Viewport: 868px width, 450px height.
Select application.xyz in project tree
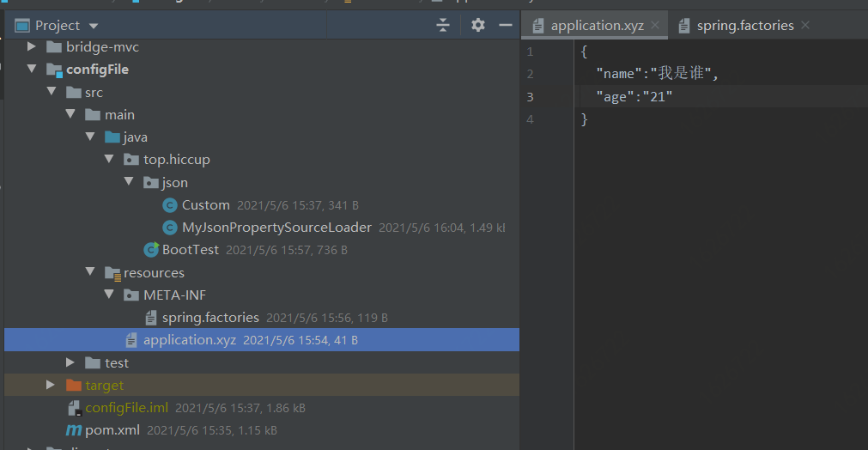[x=262, y=340]
